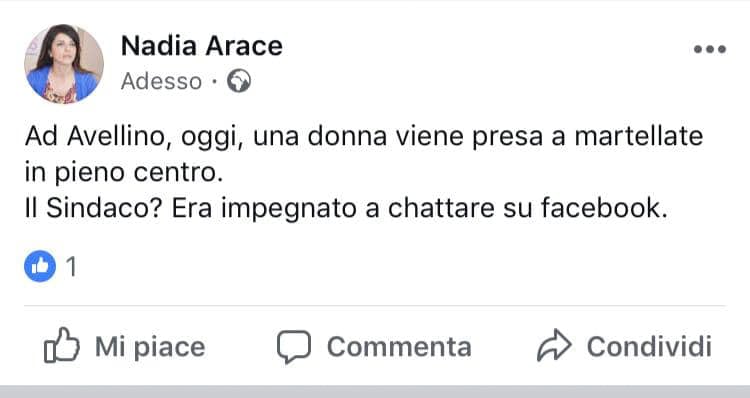The width and height of the screenshot is (750, 398).
Task: Click the globe public audience icon
Action: coord(239,81)
